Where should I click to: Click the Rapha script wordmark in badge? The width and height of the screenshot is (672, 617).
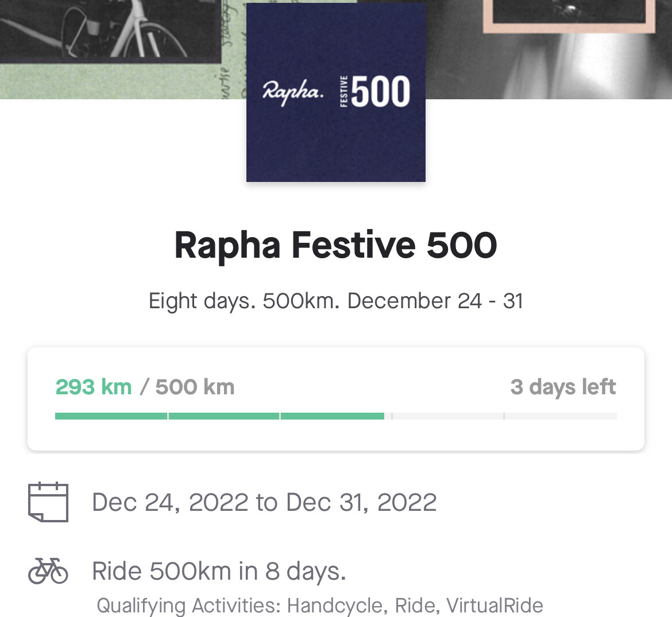293,92
